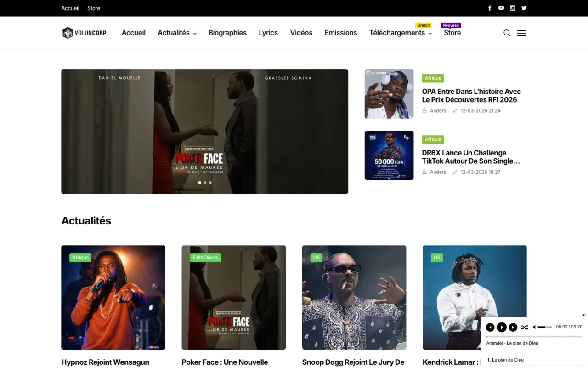Open the YouTube channel icon

click(501, 8)
